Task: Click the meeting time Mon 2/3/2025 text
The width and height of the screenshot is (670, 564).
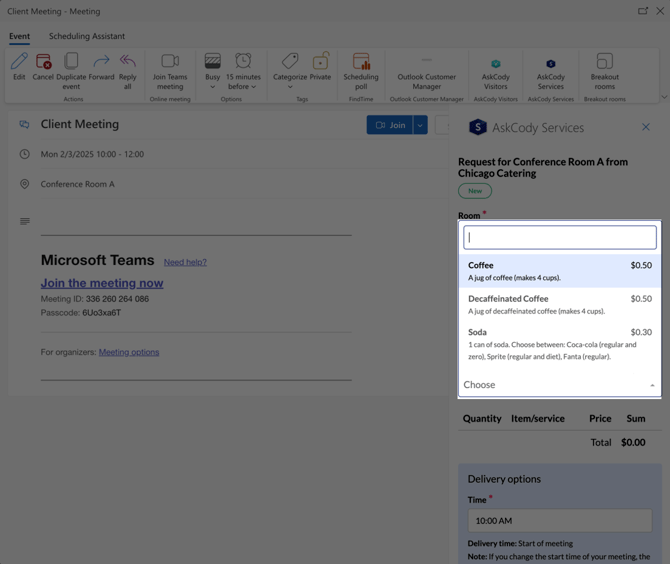Action: [x=92, y=154]
